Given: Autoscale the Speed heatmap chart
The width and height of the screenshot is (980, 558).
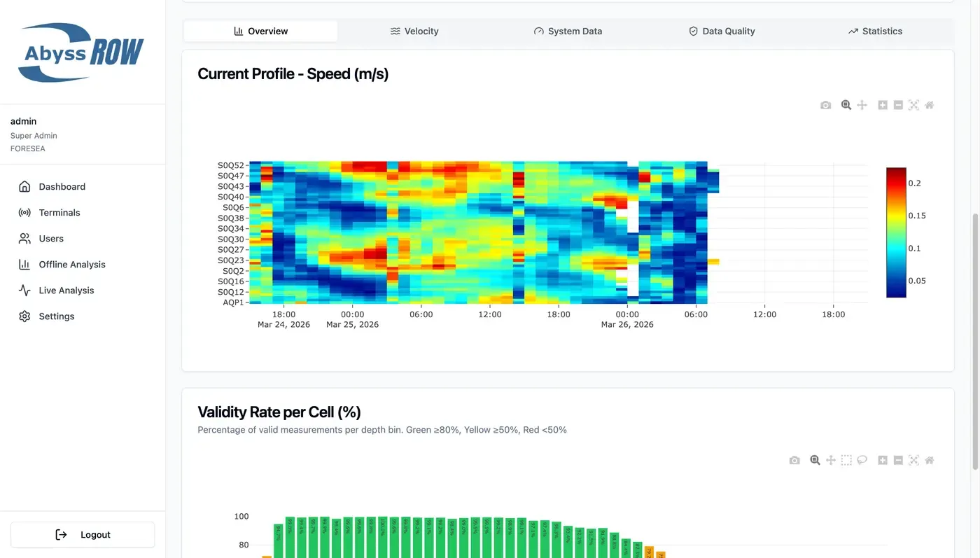Looking at the screenshot, I should click(913, 105).
